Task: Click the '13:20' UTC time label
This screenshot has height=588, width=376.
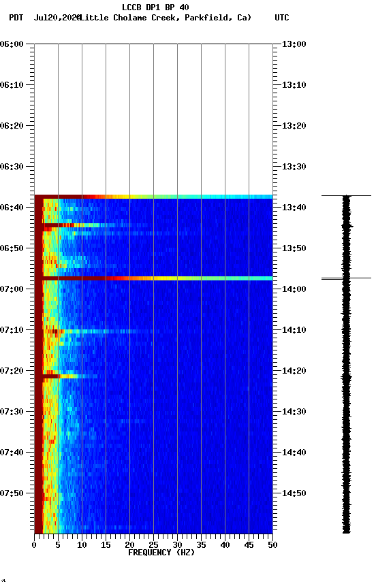Action: (x=294, y=126)
